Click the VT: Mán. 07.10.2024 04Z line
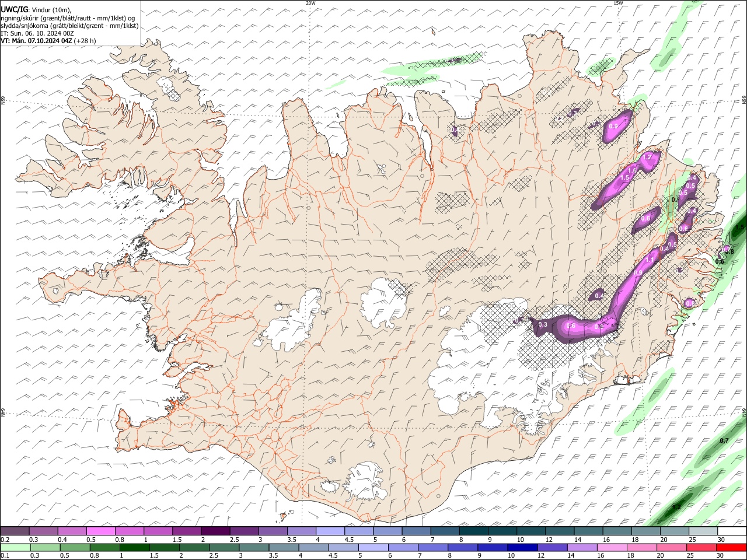 click(48, 41)
